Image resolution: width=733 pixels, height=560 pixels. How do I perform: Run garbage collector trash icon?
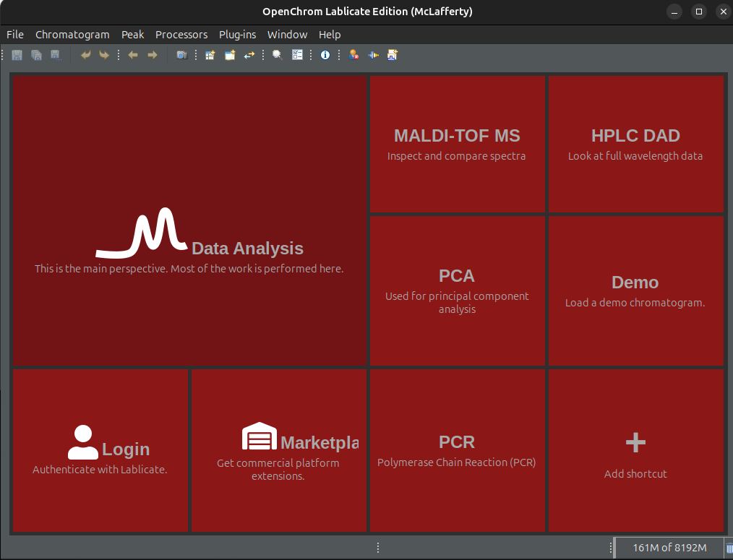(728, 548)
